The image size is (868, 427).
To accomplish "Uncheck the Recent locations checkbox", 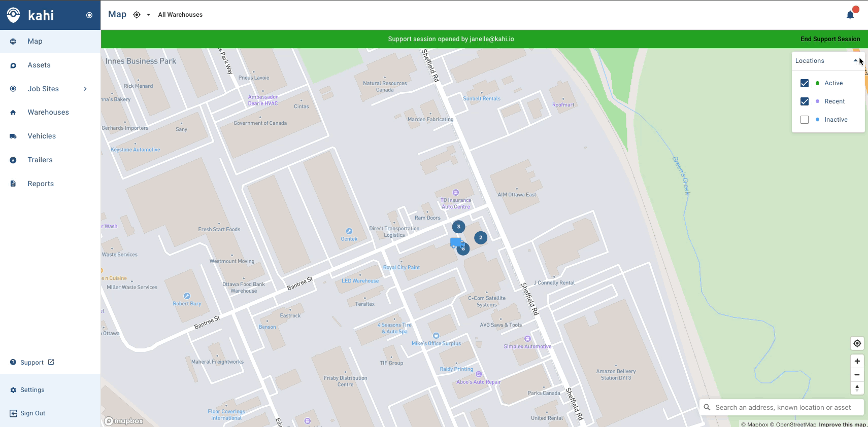I will 805,101.
